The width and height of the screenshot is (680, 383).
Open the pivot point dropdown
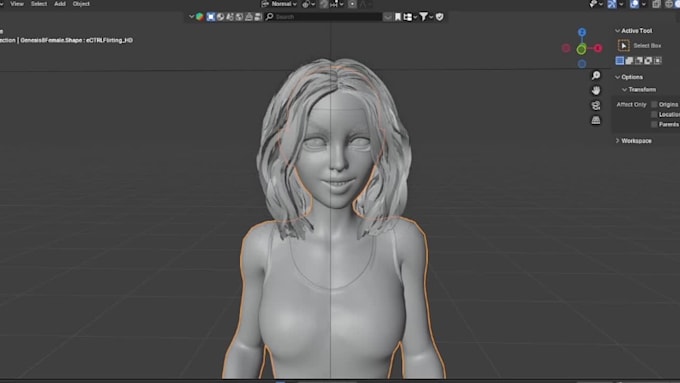(x=308, y=4)
